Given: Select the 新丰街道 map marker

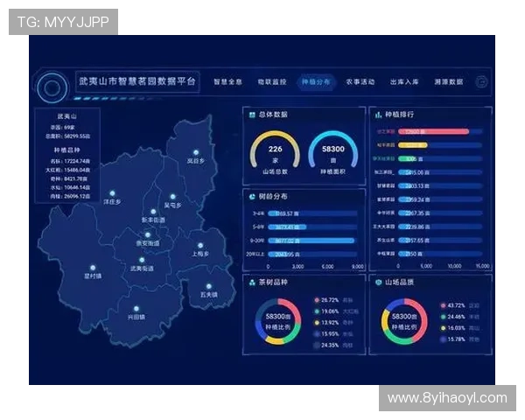Looking at the screenshot, I should 153,212.
